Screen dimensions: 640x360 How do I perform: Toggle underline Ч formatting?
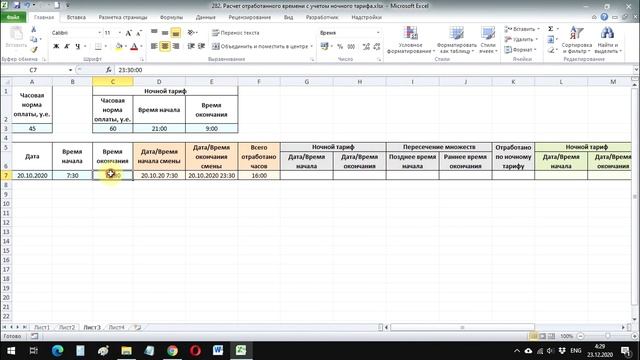78,47
